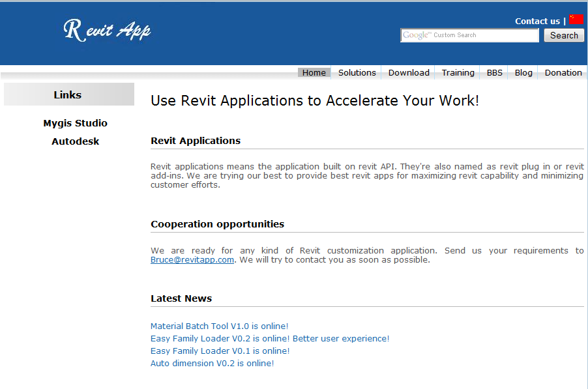Open the Solutions menu item
588x389 pixels.
(357, 72)
